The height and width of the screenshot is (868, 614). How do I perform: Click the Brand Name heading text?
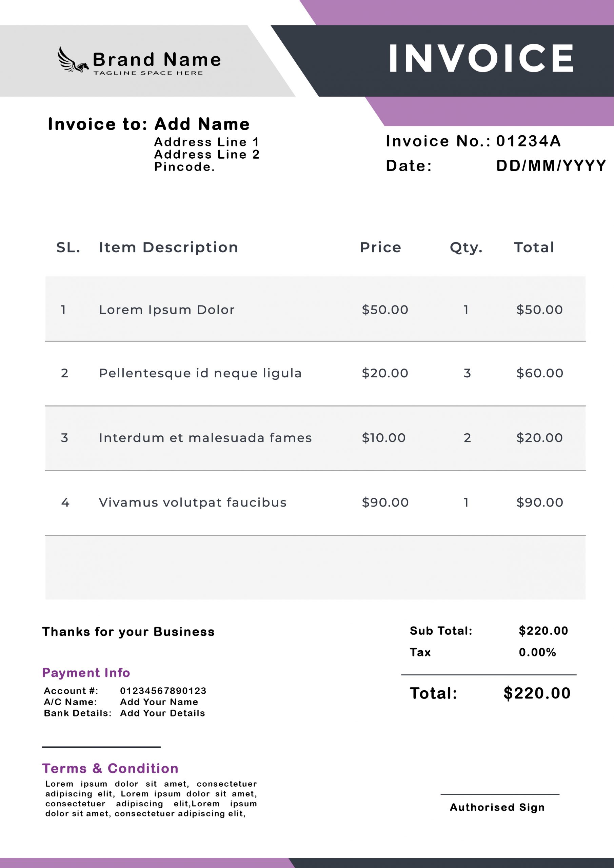(x=157, y=60)
